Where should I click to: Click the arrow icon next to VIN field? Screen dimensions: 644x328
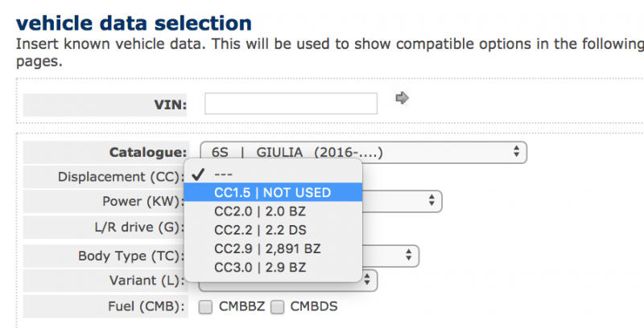coord(402,98)
